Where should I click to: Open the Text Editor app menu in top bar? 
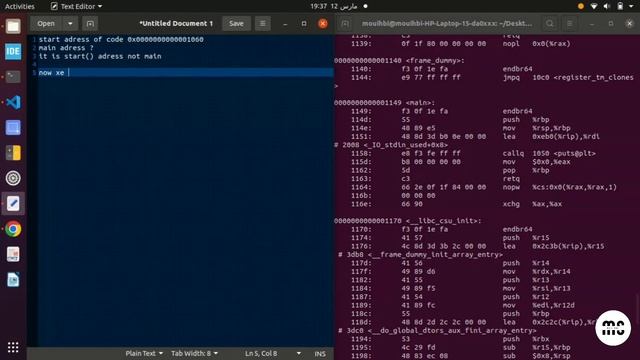pos(76,6)
